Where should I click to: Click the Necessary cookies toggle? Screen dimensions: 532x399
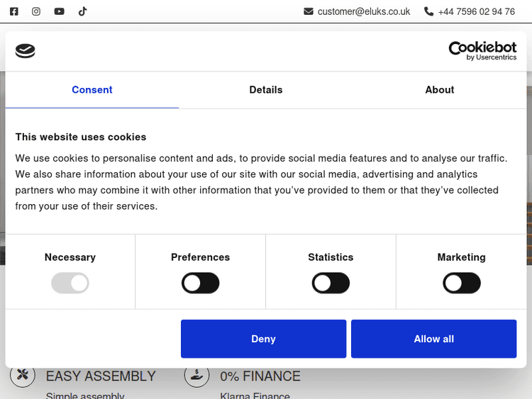(70, 283)
